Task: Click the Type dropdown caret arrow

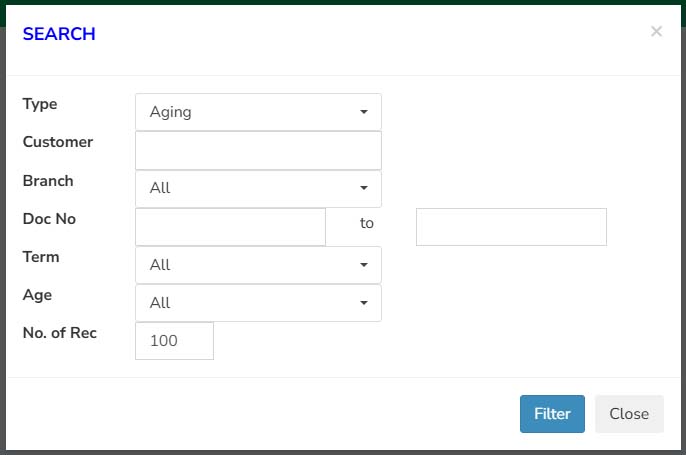Action: click(x=364, y=112)
